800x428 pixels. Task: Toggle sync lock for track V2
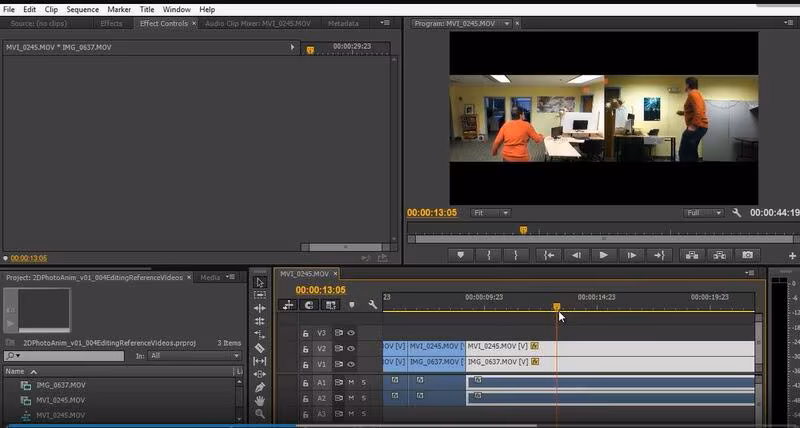coord(338,348)
